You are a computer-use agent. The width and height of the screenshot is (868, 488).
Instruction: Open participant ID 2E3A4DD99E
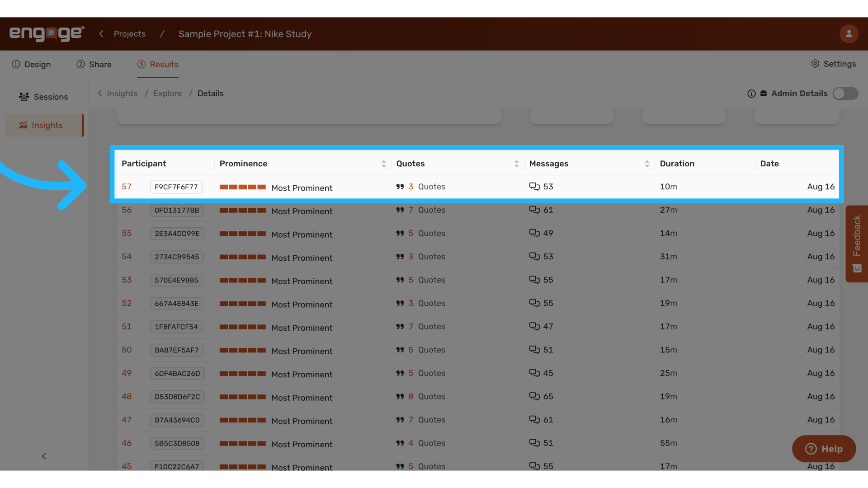point(177,234)
